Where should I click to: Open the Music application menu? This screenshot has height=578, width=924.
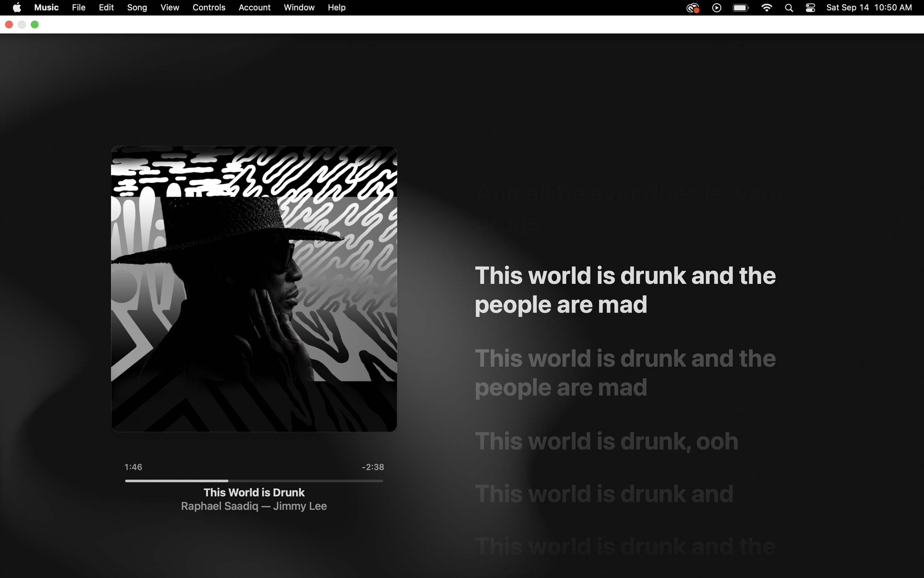pyautogui.click(x=46, y=8)
